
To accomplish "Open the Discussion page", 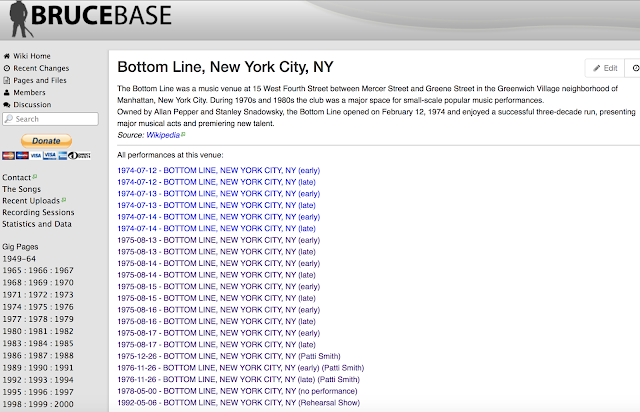I will pyautogui.click(x=32, y=105).
